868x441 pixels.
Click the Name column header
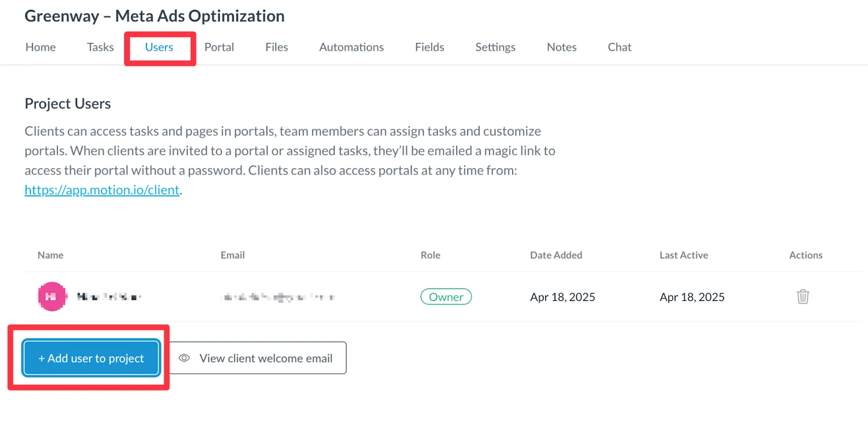coord(50,255)
